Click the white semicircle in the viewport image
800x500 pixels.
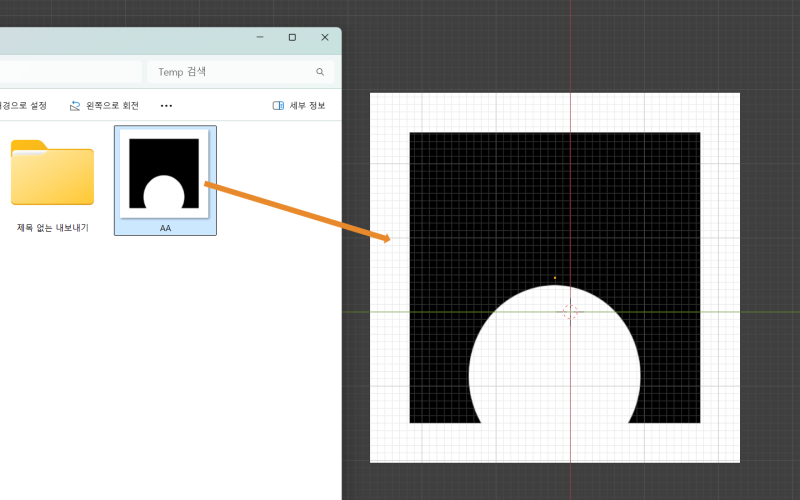coord(555,370)
